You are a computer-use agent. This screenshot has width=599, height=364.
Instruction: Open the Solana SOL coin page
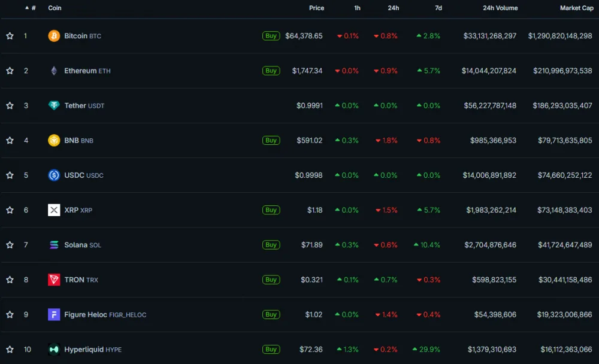(x=83, y=245)
